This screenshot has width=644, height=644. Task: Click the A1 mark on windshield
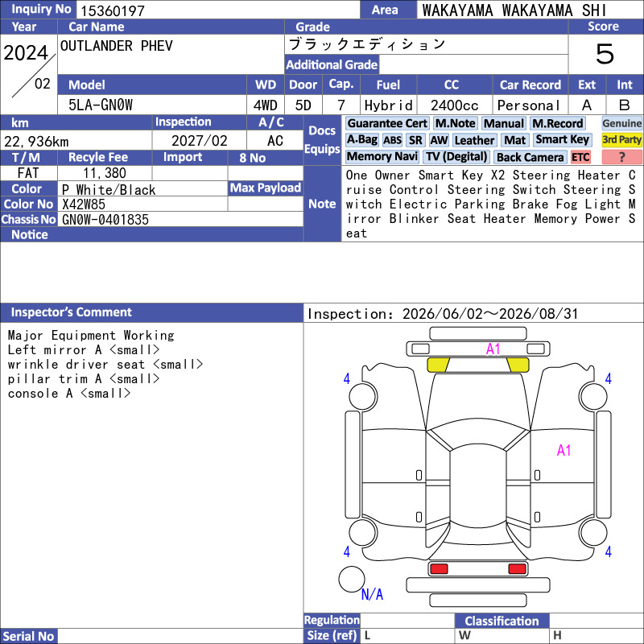[493, 349]
